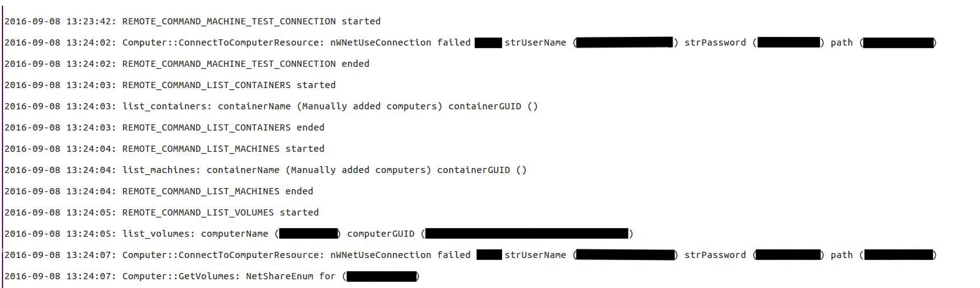
Task: Click the redacted strPassword value at 13:24:02
Action: click(788, 42)
